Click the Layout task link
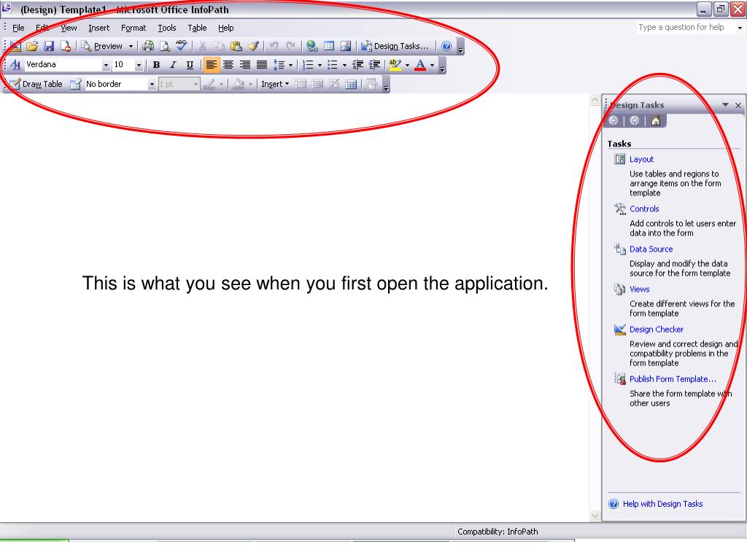Viewport: 747px width, 560px height. point(641,160)
